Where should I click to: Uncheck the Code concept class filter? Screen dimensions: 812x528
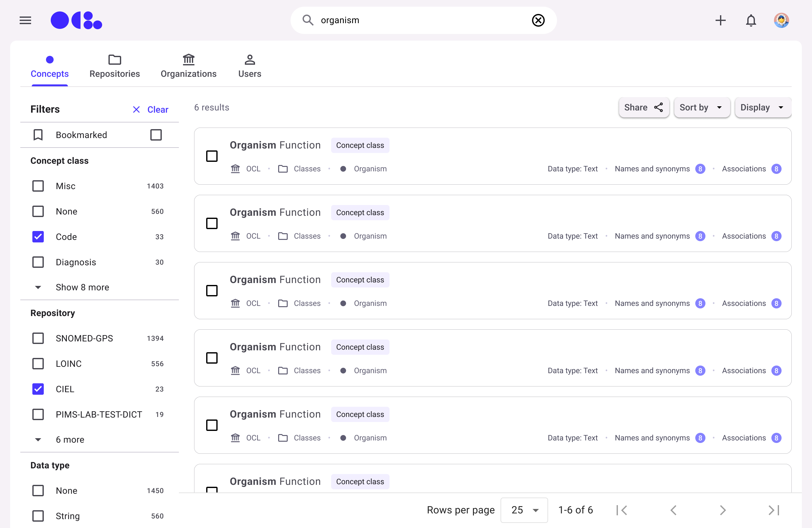click(38, 236)
